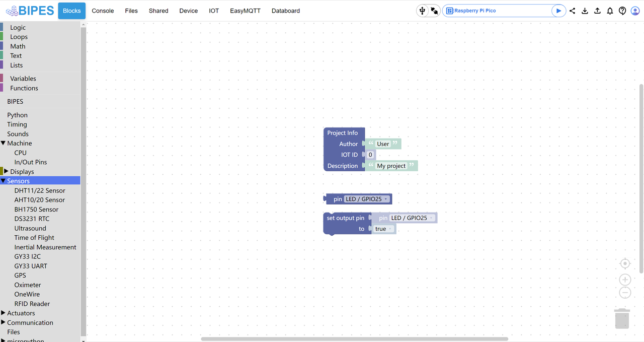The image size is (644, 342).
Task: Open the Lists blocks category
Action: [40, 65]
